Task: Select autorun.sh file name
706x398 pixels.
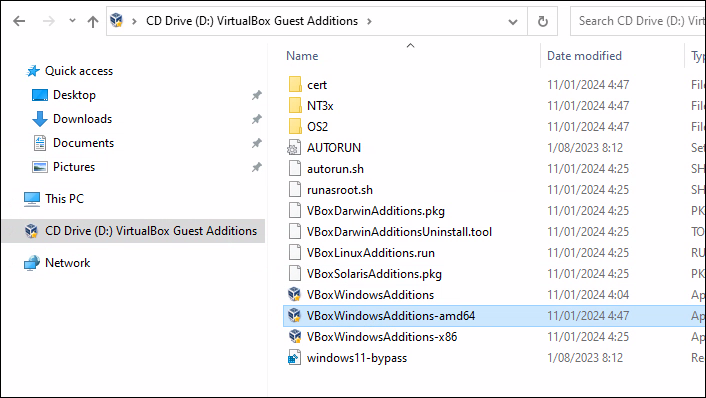Action: click(335, 169)
